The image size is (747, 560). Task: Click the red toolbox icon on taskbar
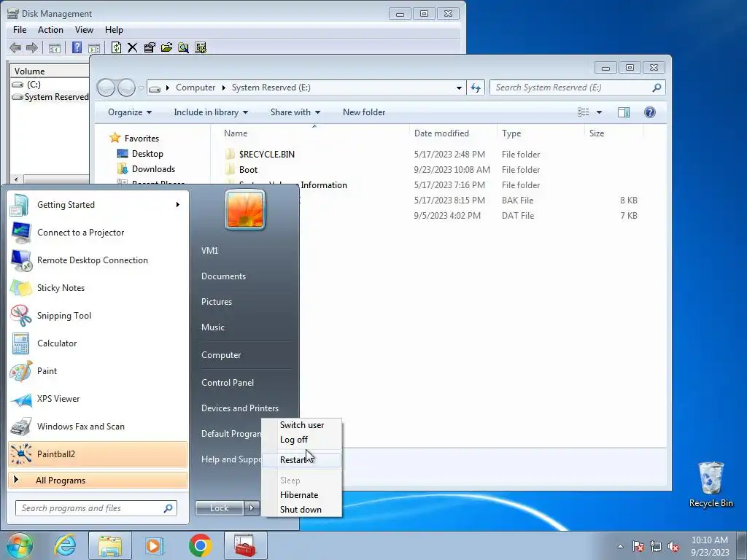(245, 545)
